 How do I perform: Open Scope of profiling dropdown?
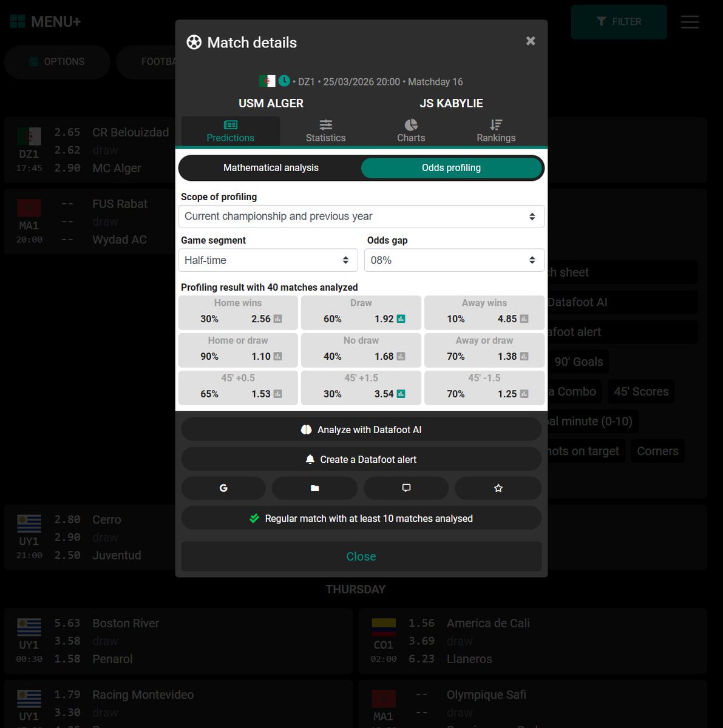pyautogui.click(x=361, y=217)
